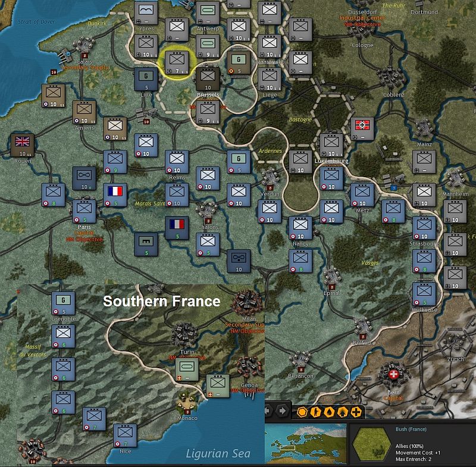Toggle the drop-shaped overlay icon
Image resolution: width=476 pixels, height=467 pixels.
pyautogui.click(x=330, y=412)
